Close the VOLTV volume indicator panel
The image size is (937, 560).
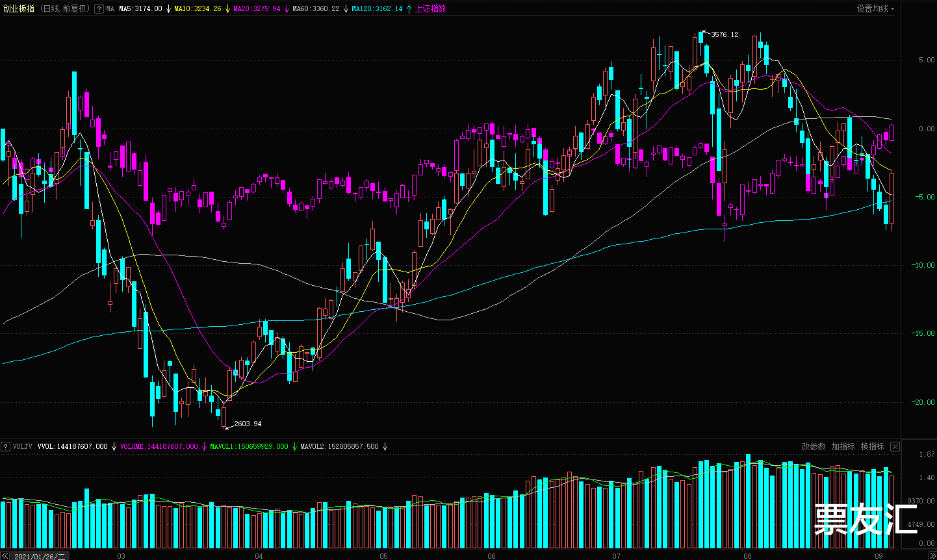pos(895,446)
